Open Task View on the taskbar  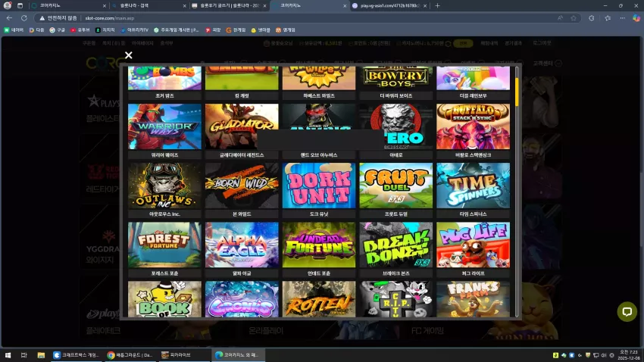[x=23, y=355]
